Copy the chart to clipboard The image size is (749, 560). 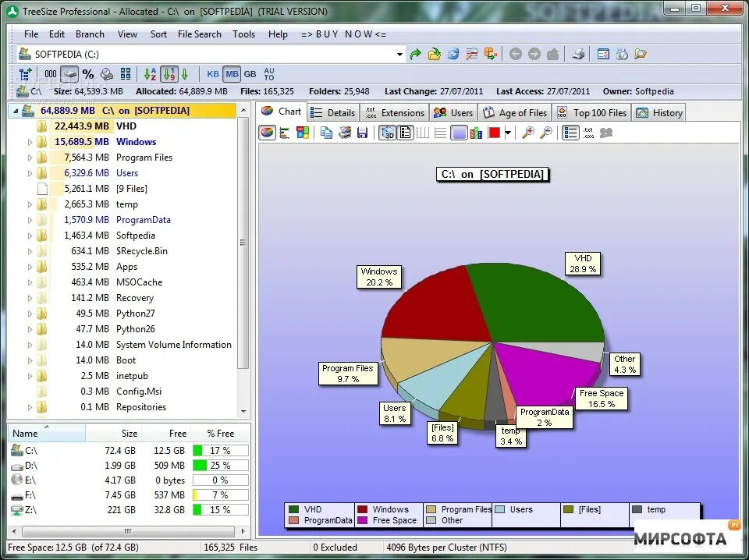coord(325,133)
